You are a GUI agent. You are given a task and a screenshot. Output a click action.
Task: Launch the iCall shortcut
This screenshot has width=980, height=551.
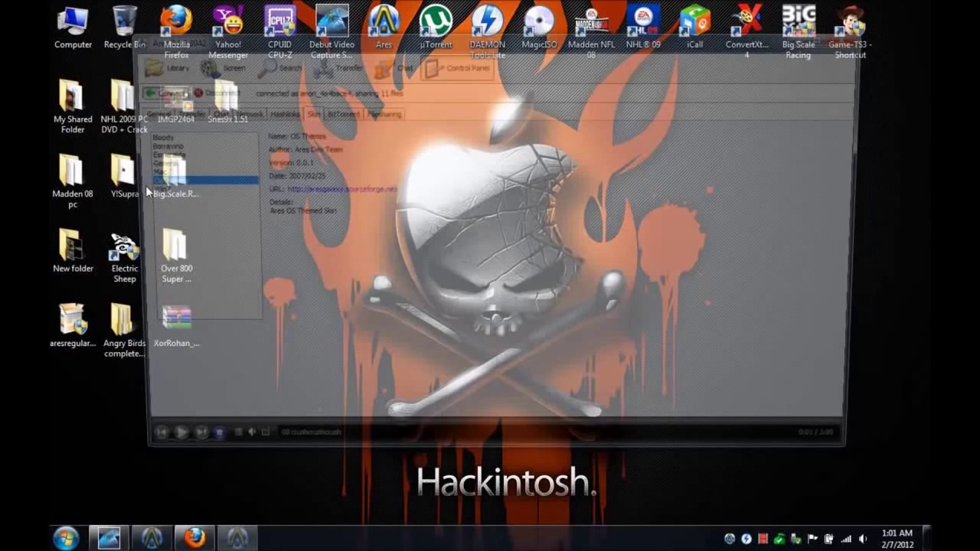(x=694, y=27)
